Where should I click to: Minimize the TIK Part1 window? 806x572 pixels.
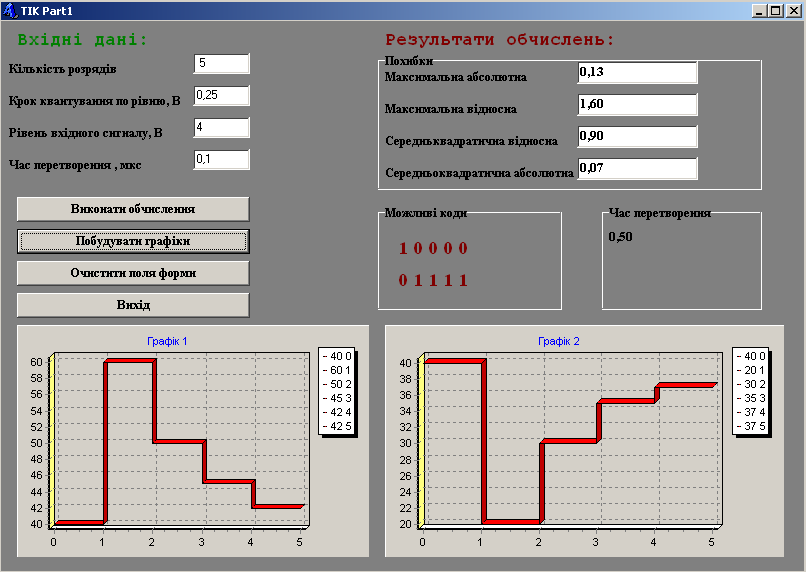coord(760,11)
